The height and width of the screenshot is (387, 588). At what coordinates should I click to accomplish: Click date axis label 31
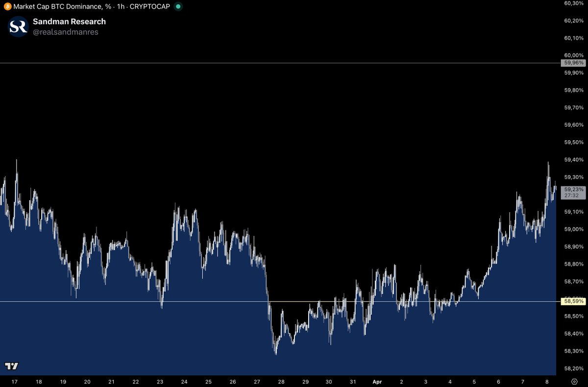pos(353,382)
